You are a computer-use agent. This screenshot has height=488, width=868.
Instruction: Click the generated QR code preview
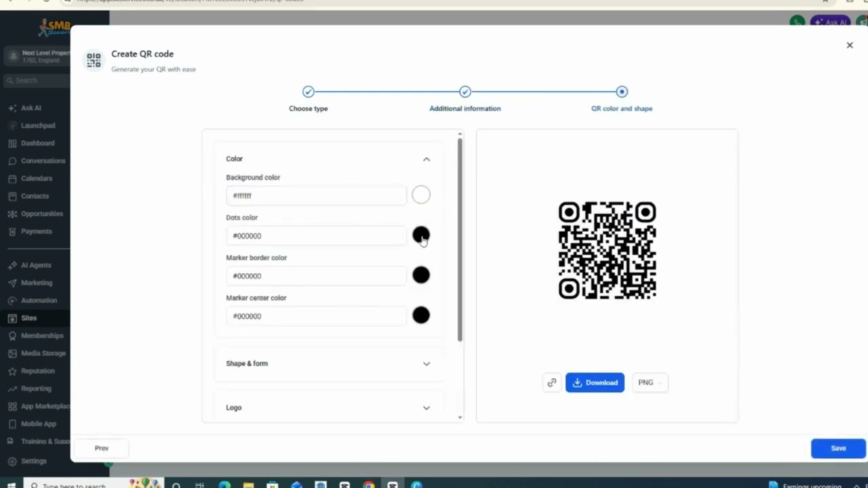point(607,250)
